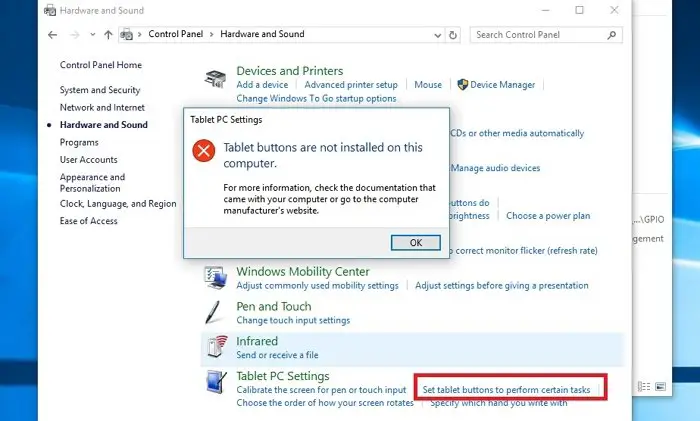700x421 pixels.
Task: Click the Tablet PC Settings icon
Action: click(217, 382)
